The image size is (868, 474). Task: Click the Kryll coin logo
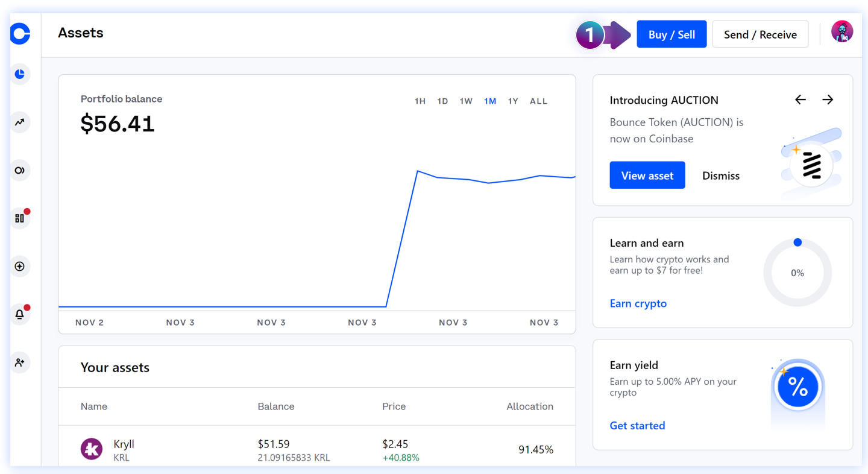(92, 449)
